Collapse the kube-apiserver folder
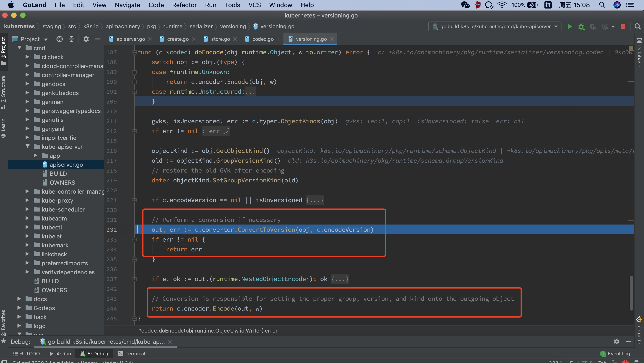The height and width of the screenshot is (363, 644). pyautogui.click(x=28, y=147)
